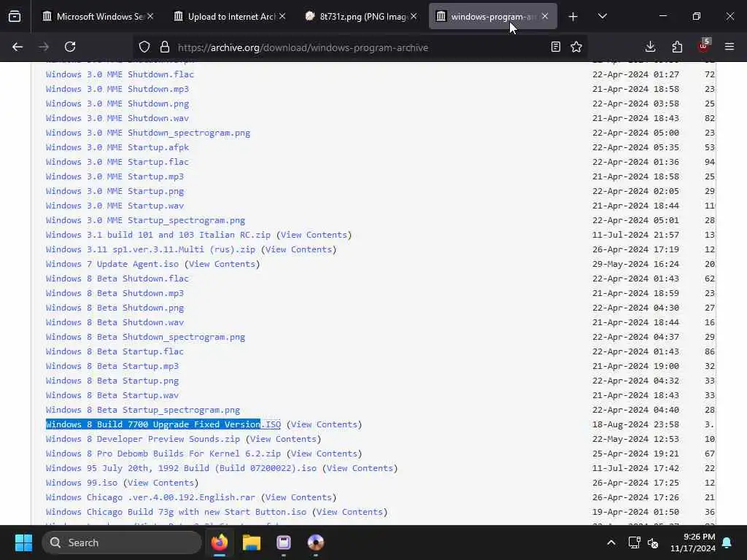This screenshot has width=747, height=560.
Task: Open the network status tray icon
Action: [634, 542]
